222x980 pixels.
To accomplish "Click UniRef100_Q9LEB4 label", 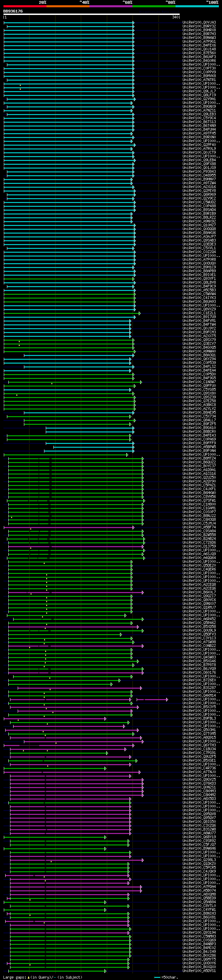I will click(x=199, y=160).
